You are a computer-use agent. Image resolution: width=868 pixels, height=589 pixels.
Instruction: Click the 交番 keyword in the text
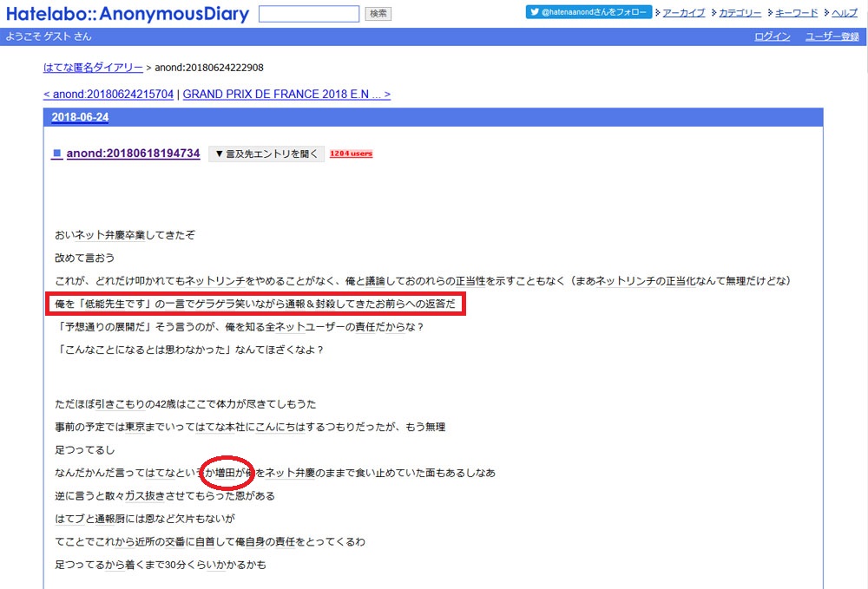tap(173, 542)
